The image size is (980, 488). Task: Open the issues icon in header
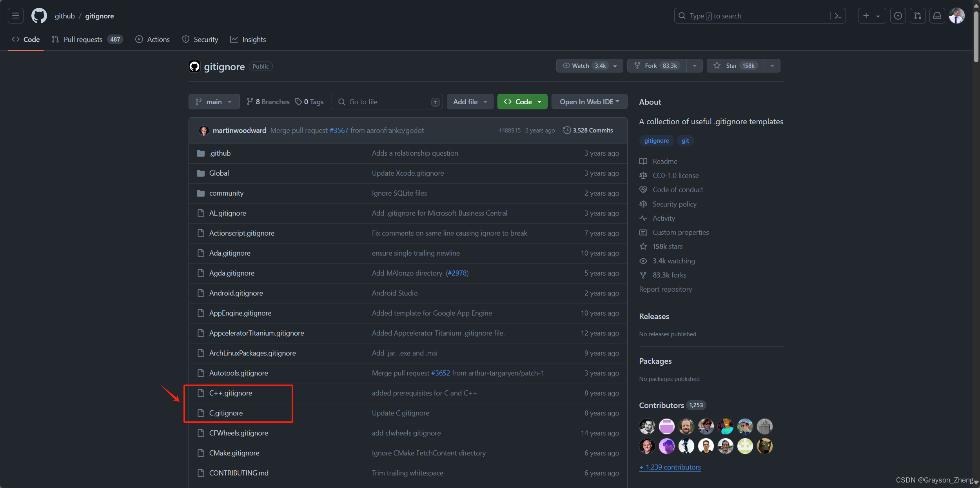(898, 16)
